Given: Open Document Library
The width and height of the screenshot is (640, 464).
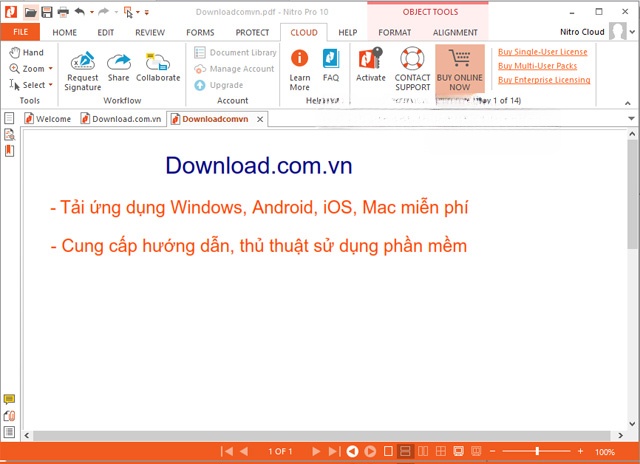Looking at the screenshot, I should [235, 52].
